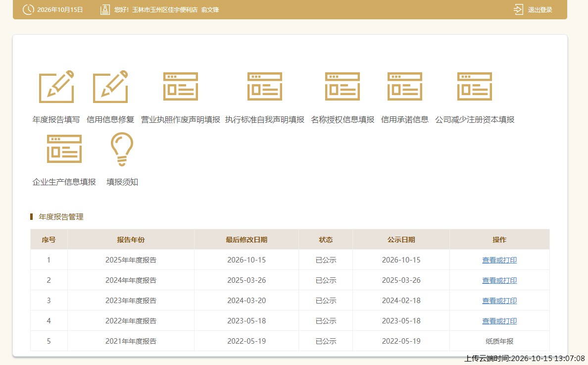Click the header date 2026年10月15日
Screen dimensions: 588x365
[60, 10]
